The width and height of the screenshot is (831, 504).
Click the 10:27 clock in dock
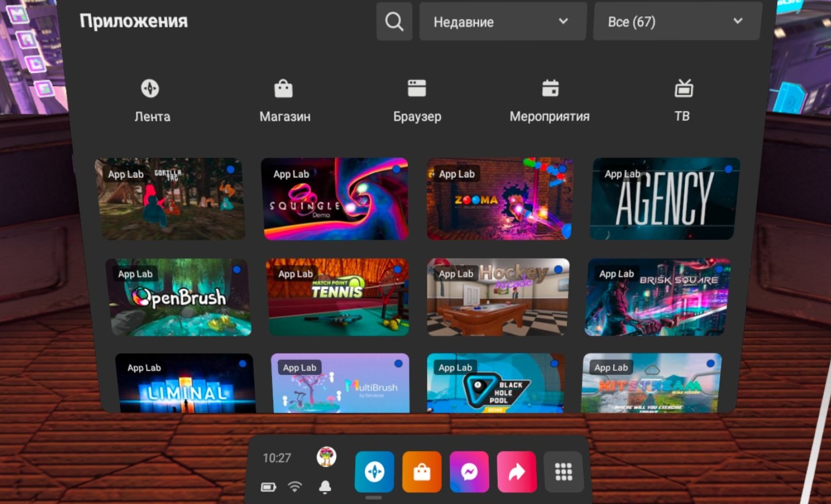pos(277,458)
